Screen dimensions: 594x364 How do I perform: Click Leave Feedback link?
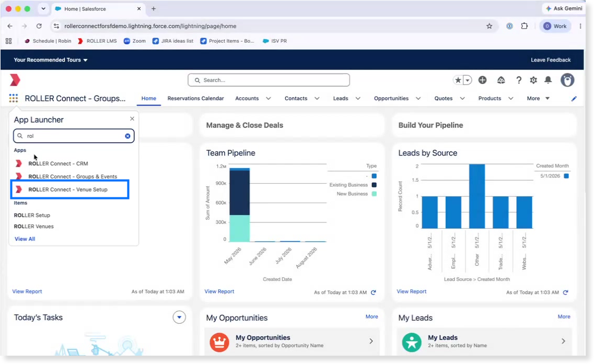[x=551, y=60]
